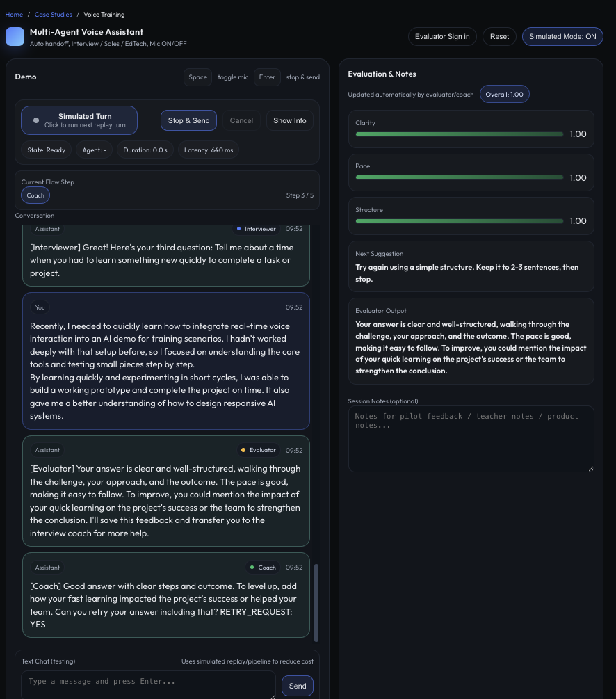The width and height of the screenshot is (616, 699).
Task: Click the Structure score bar
Action: pyautogui.click(x=459, y=221)
